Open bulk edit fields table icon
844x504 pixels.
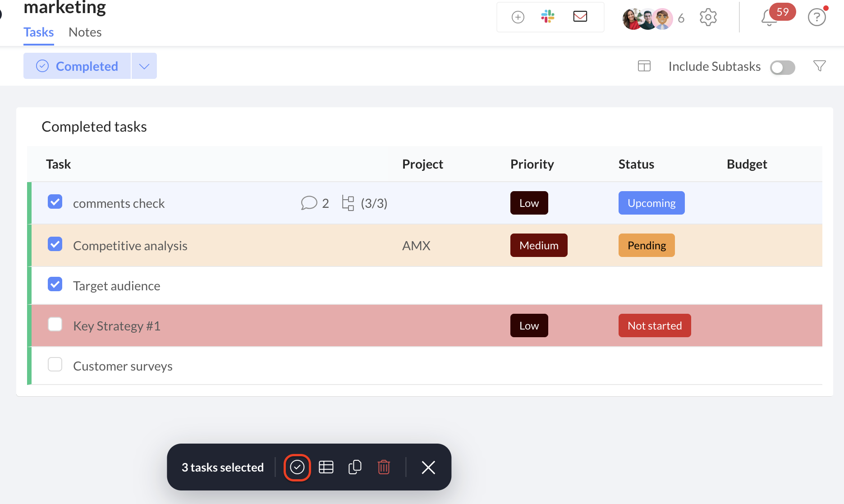(326, 467)
